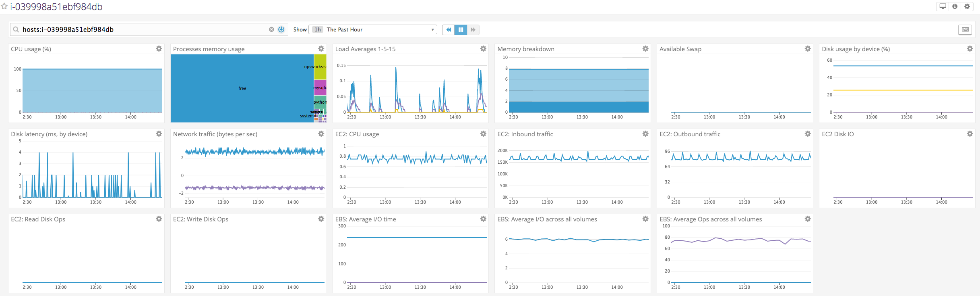
Task: Step the time window backward
Action: pyautogui.click(x=448, y=29)
